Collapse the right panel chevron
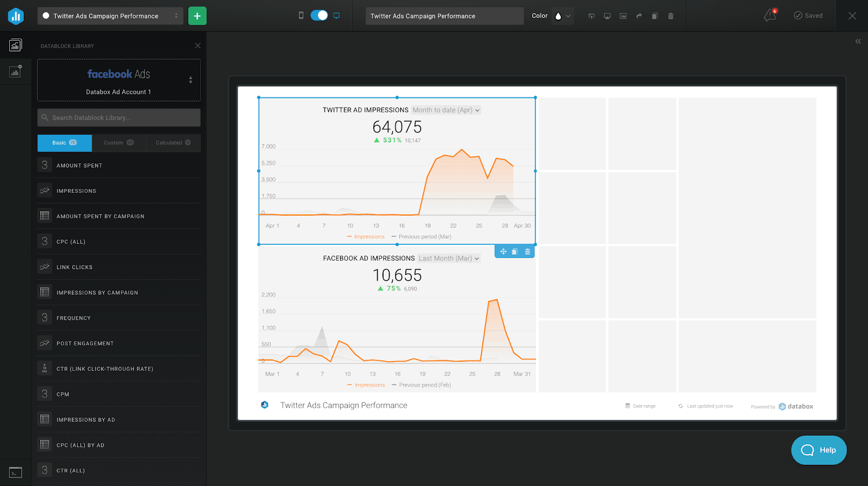This screenshot has height=486, width=868. (858, 41)
